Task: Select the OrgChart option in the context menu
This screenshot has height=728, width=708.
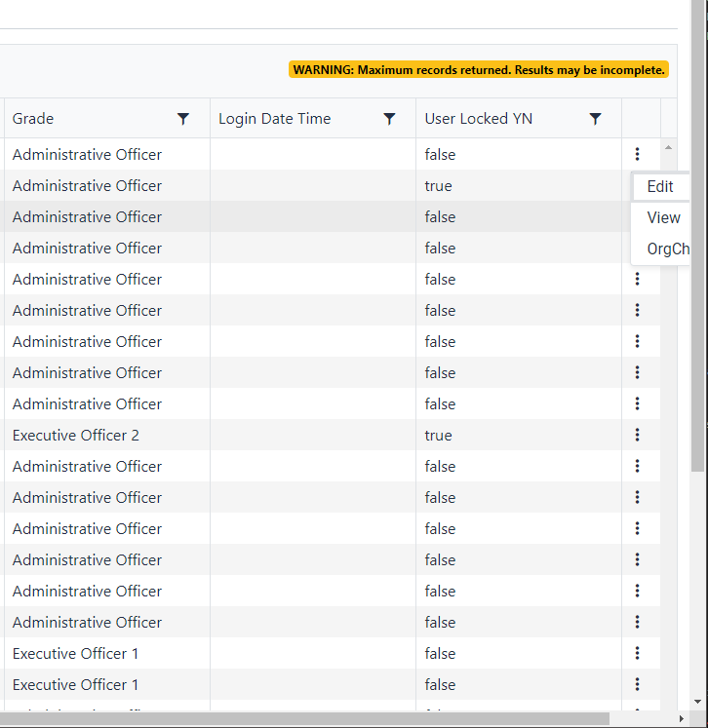Action: tap(668, 249)
